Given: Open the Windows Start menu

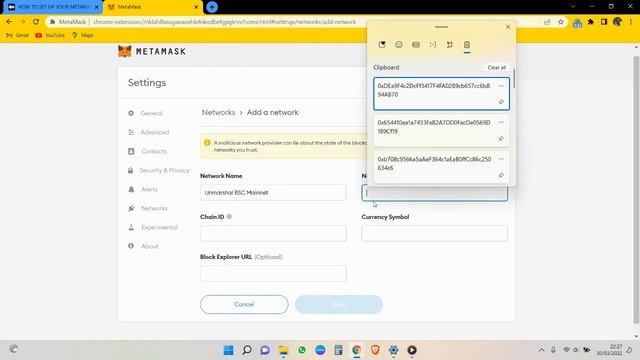Looking at the screenshot, I should (229, 350).
